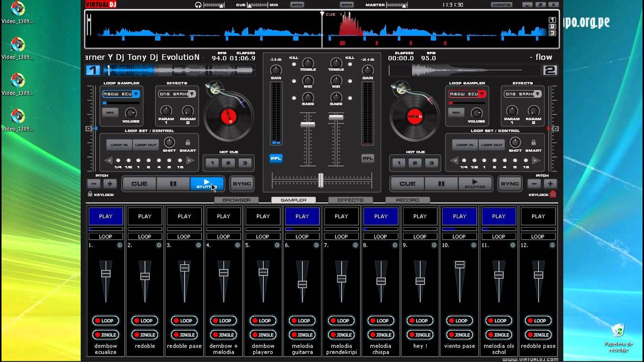Set waveform zoom level 2
The height and width of the screenshot is (362, 644).
click(x=552, y=27)
